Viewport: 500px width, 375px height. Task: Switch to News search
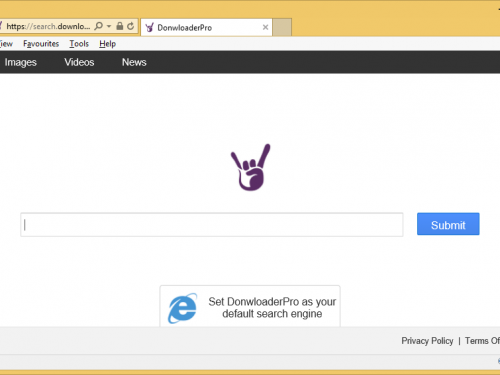coord(134,62)
